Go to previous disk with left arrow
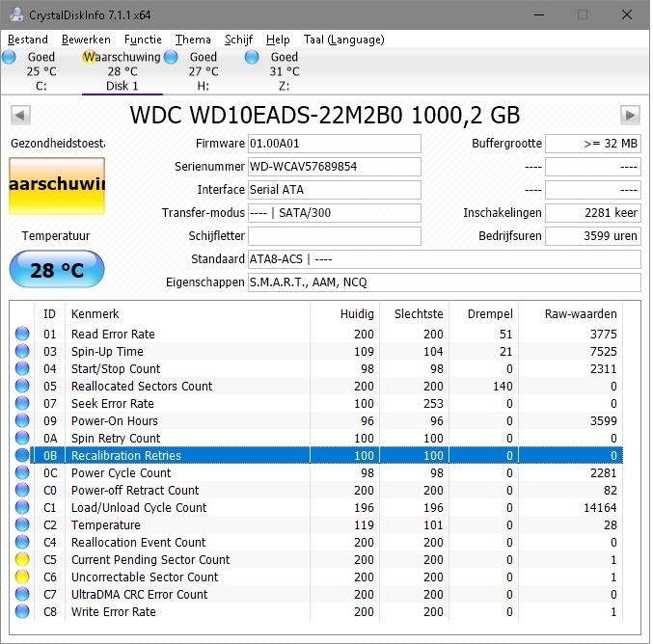The height and width of the screenshot is (644, 653). [20, 115]
